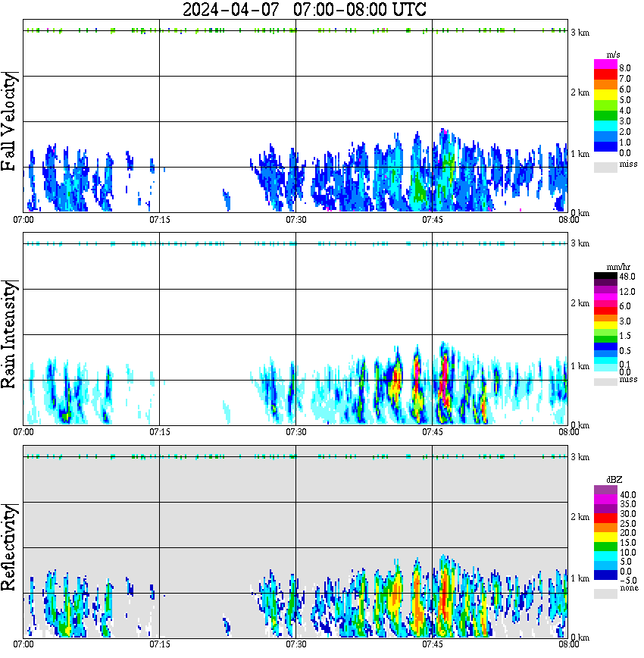The image size is (644, 658).
Task: Click the 07:15 tick under Fall Velocity panel
Action: (x=159, y=220)
